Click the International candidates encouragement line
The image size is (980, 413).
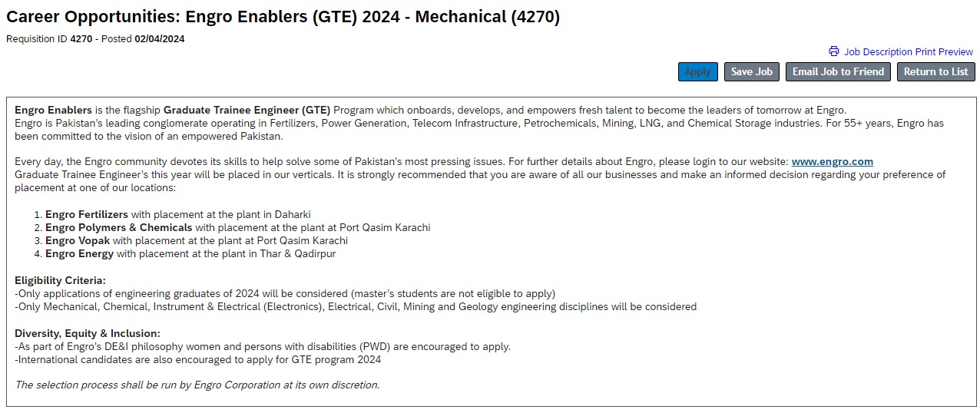click(x=199, y=359)
